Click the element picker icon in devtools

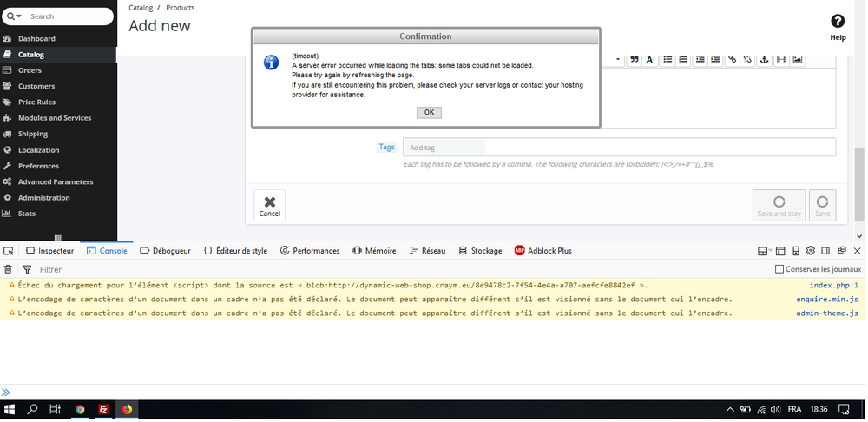9,251
